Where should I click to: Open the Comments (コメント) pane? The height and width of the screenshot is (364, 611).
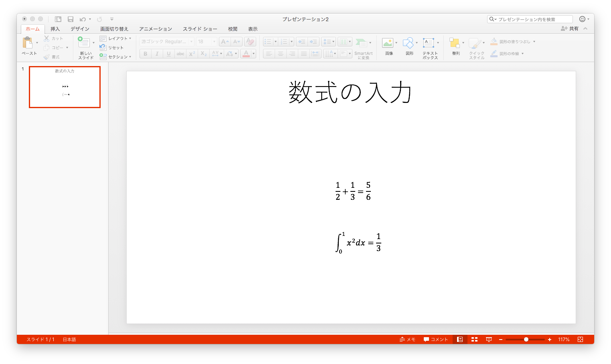tap(436, 339)
